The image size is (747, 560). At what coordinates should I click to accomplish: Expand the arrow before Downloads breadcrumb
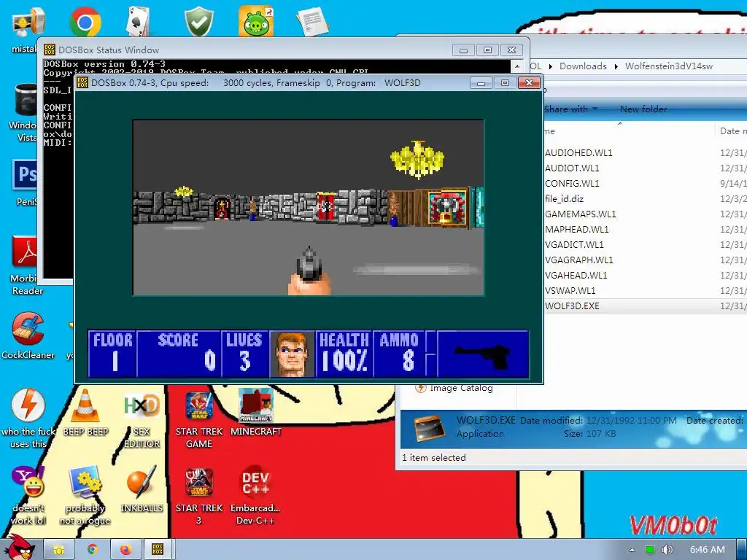click(551, 66)
